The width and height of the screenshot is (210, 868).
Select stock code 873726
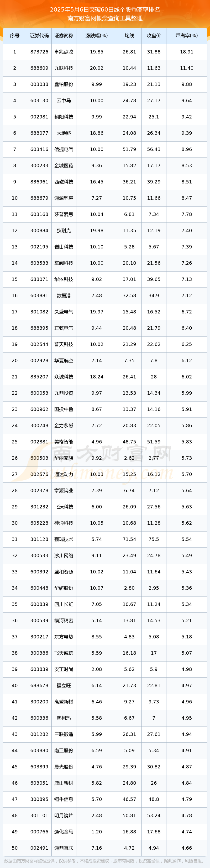coord(39,52)
